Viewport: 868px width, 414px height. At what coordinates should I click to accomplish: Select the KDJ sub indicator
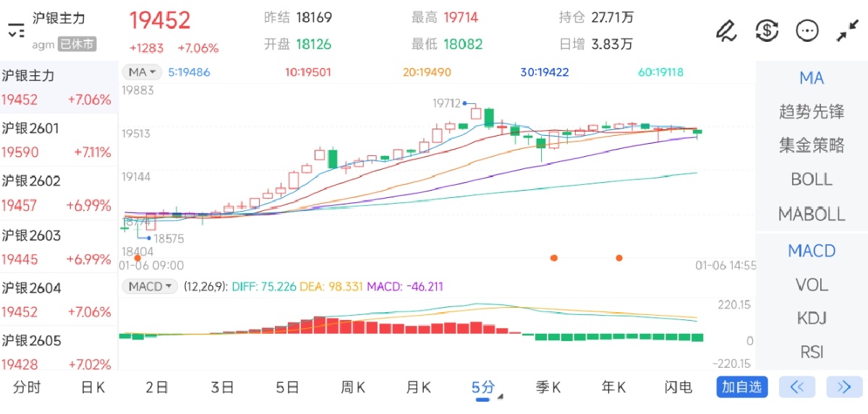(x=812, y=319)
